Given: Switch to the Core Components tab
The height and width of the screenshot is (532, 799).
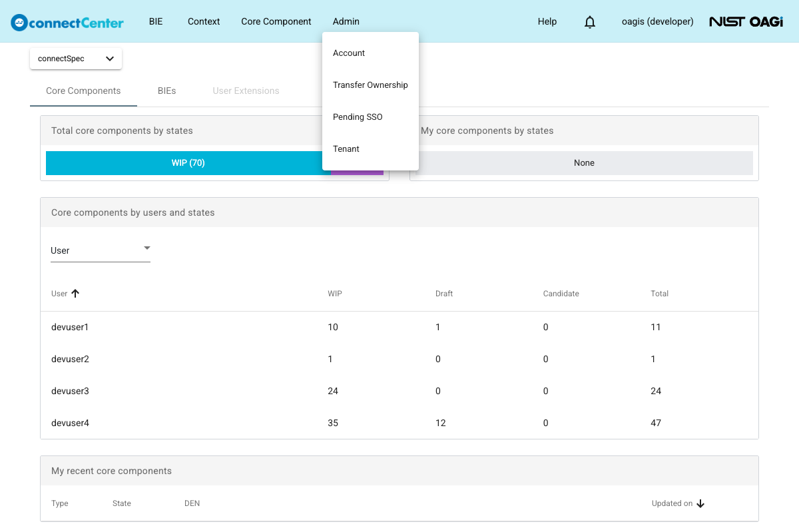Looking at the screenshot, I should (x=83, y=91).
